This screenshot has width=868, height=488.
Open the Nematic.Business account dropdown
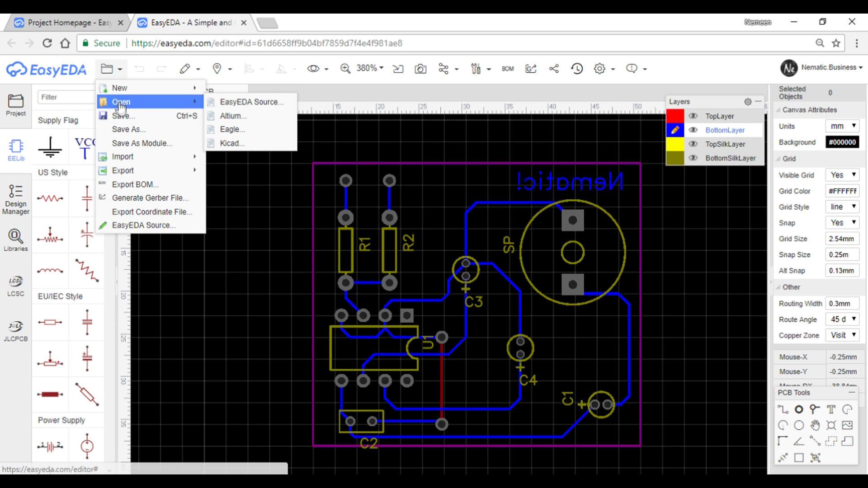coord(832,67)
